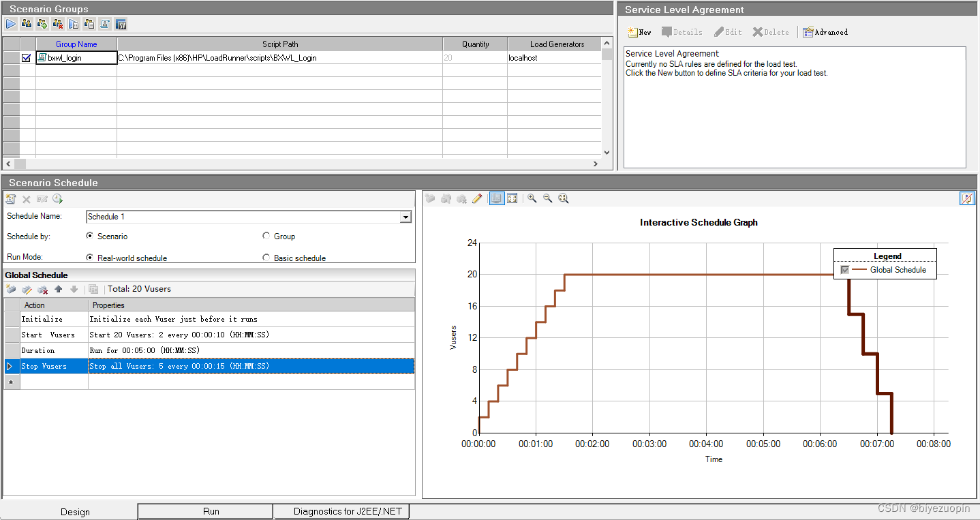Click the BXWL_Login script path cell
This screenshot has width=980, height=520.
280,58
